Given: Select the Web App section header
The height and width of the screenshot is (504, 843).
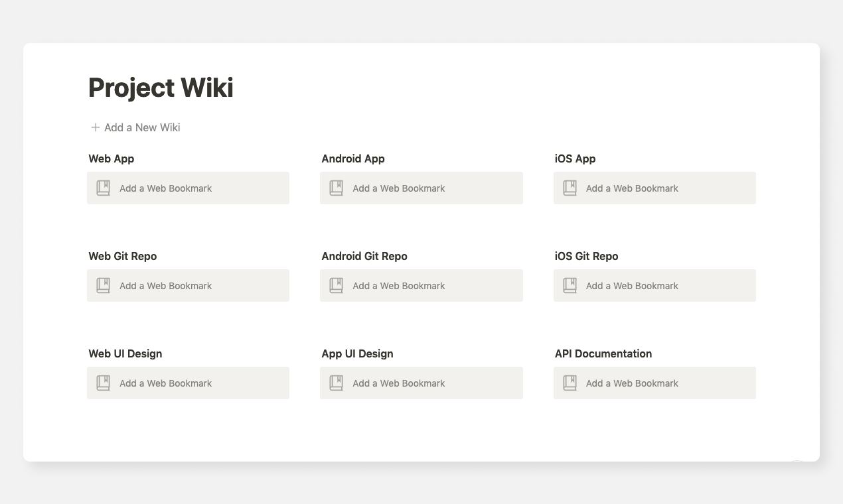Looking at the screenshot, I should [111, 158].
